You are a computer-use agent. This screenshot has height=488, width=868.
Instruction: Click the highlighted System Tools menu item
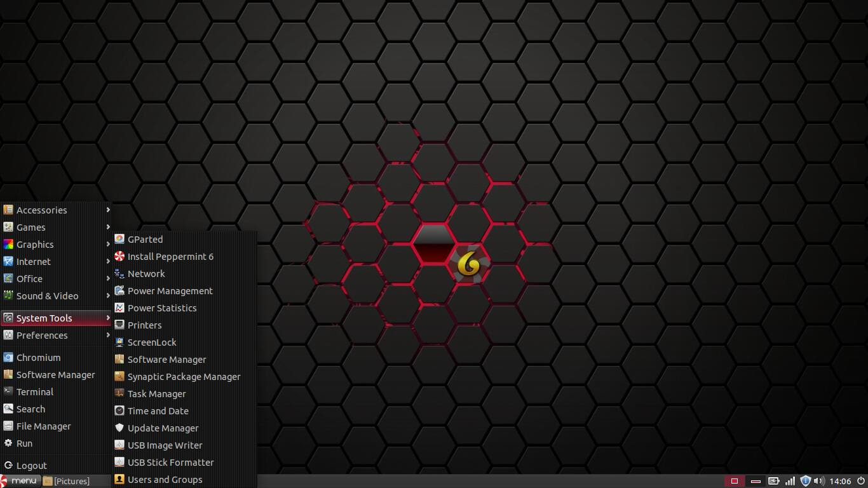click(x=57, y=318)
